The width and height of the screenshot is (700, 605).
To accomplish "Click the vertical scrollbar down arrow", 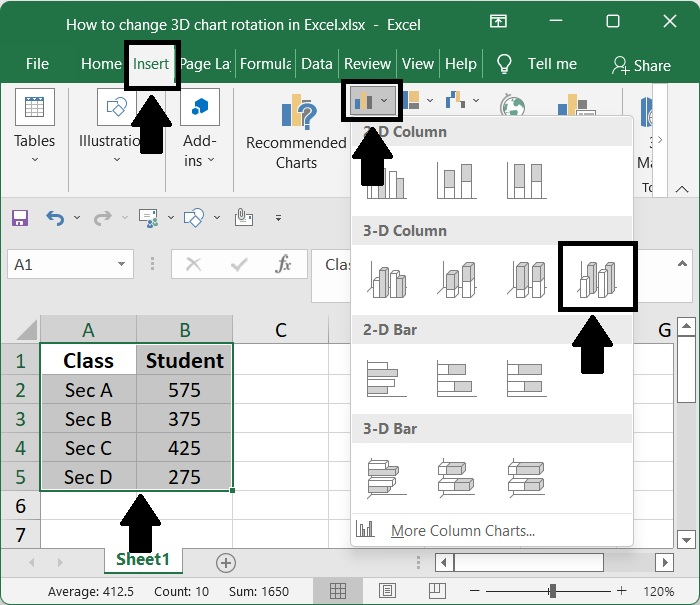I will click(686, 539).
